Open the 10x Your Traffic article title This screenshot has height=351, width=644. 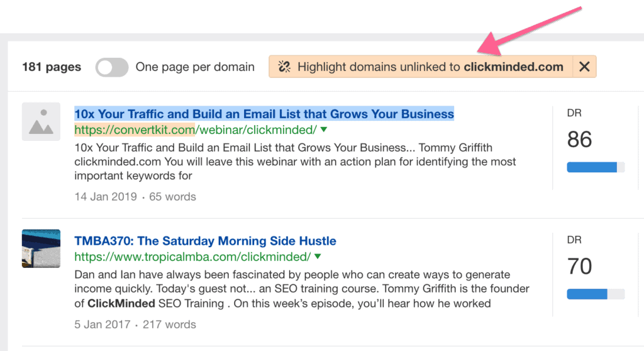click(264, 114)
